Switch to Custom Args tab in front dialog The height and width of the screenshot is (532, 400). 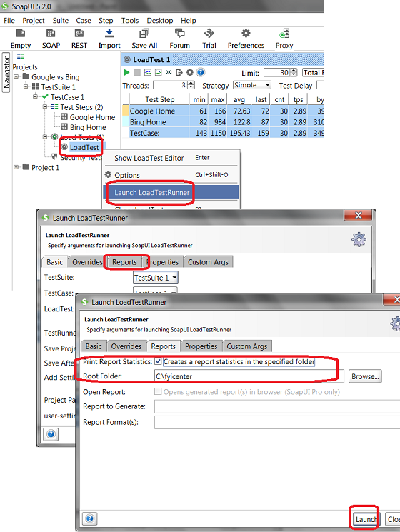(246, 346)
